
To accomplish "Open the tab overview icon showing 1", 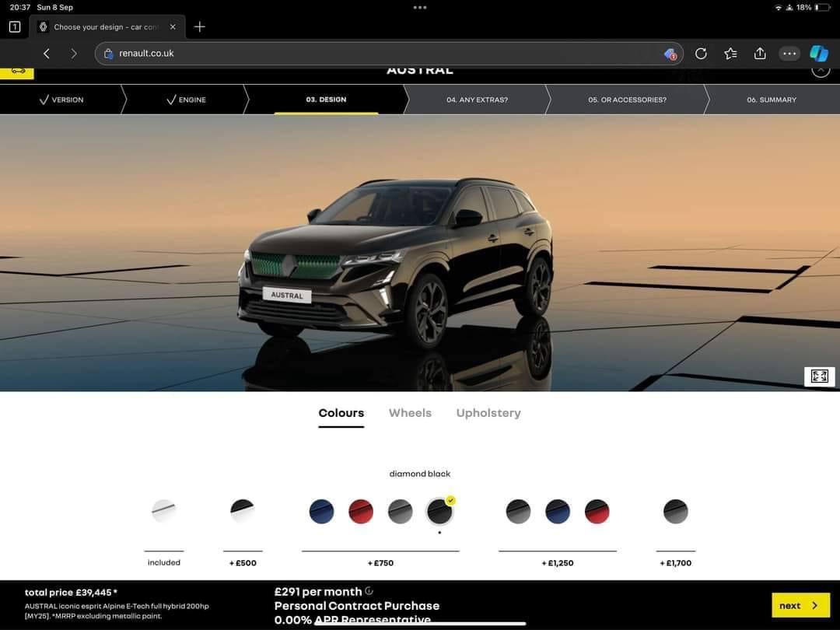I will coord(15,26).
